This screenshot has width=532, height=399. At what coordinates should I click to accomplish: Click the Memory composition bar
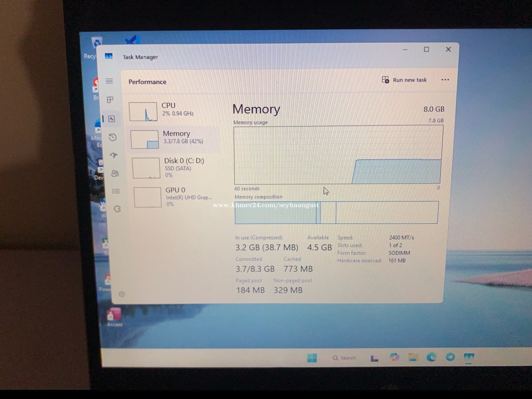pos(337,212)
